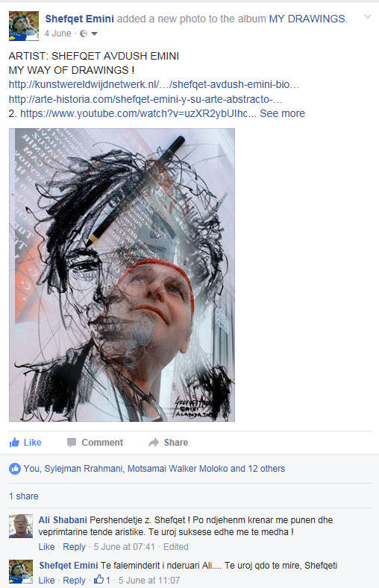Click the blue like reaction icon beside likers list
The width and height of the screenshot is (379, 588).
15,469
